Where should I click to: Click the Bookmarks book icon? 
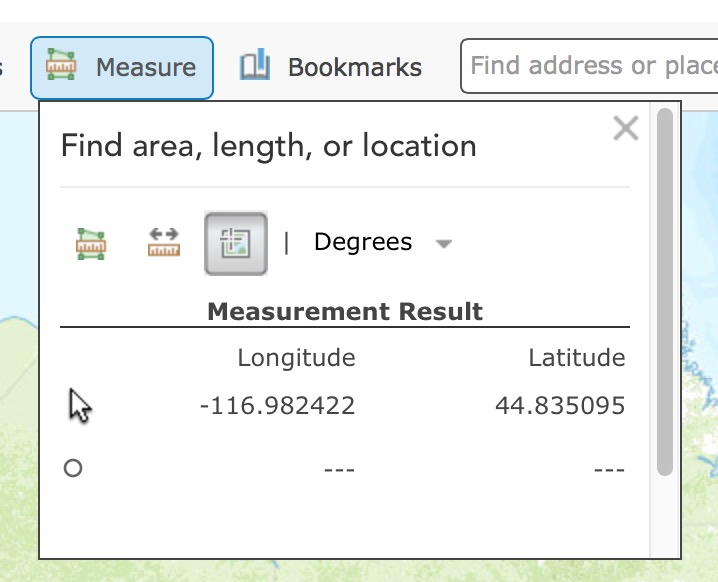255,67
